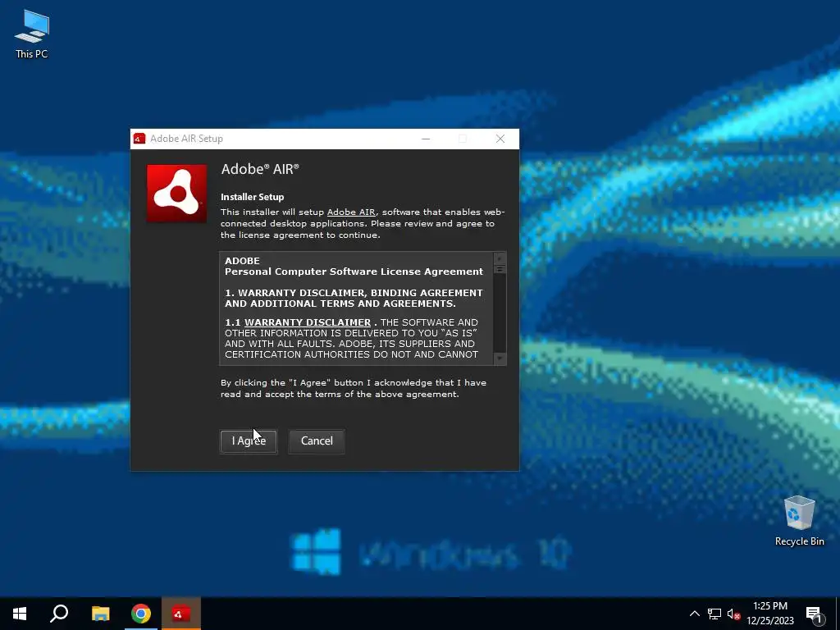Click the license agreement scrollbar thumb

(x=500, y=269)
